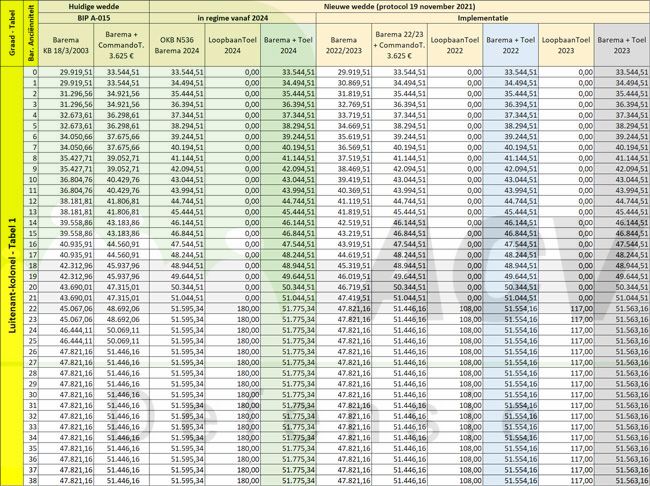Click anciënniteit number 0 cell
The image size is (650, 486).
click(33, 72)
